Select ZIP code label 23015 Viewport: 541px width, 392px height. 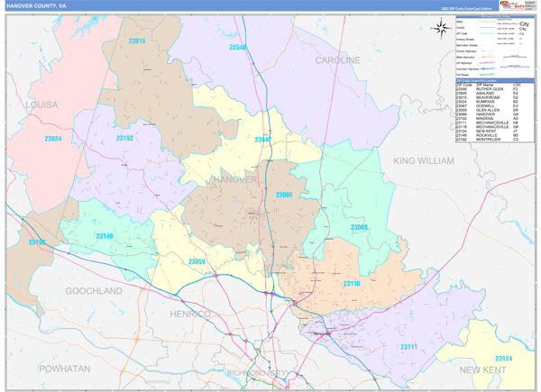(x=137, y=41)
